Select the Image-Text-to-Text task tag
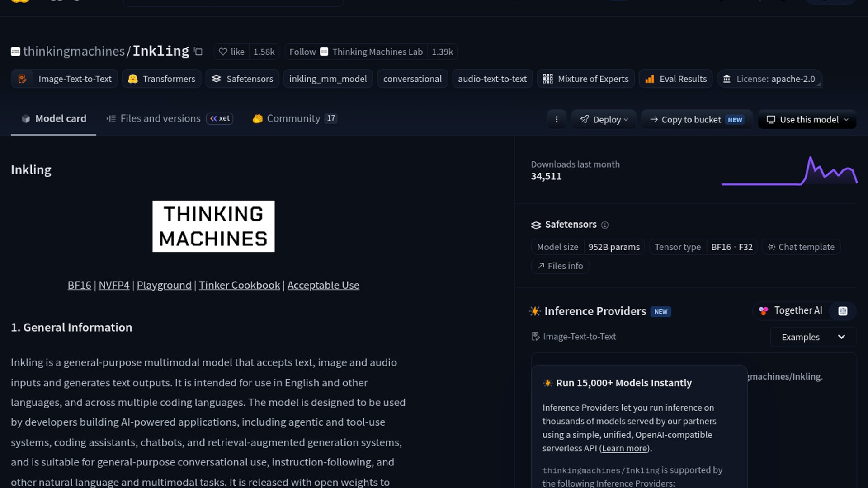Screen dimensions: 868x488 click(64, 79)
